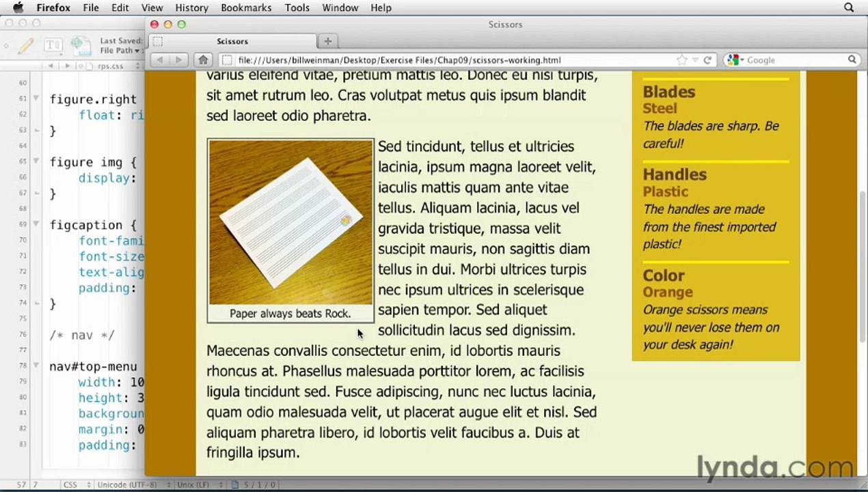Click the text options icon in editor toolbar

(53, 46)
